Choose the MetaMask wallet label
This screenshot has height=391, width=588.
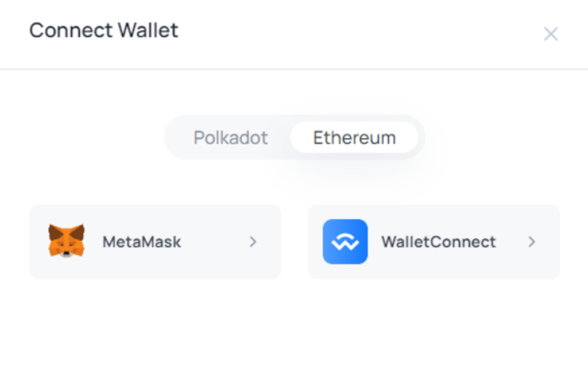pos(142,242)
